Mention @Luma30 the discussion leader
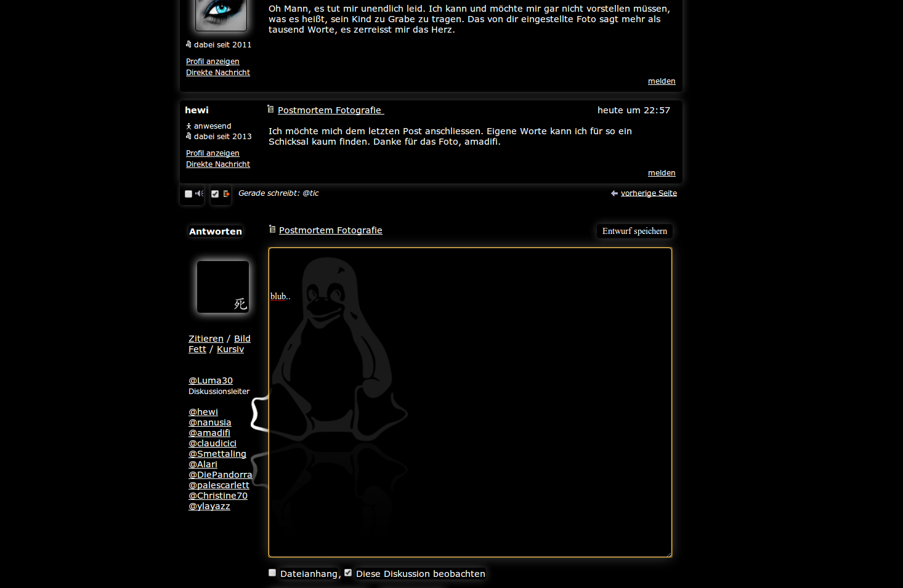This screenshot has width=903, height=588. 211,381
